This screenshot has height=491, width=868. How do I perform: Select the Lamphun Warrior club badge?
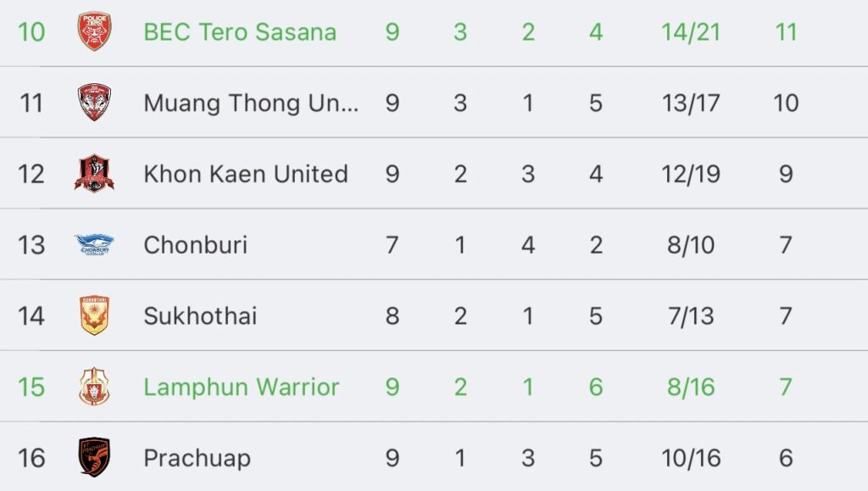94,387
